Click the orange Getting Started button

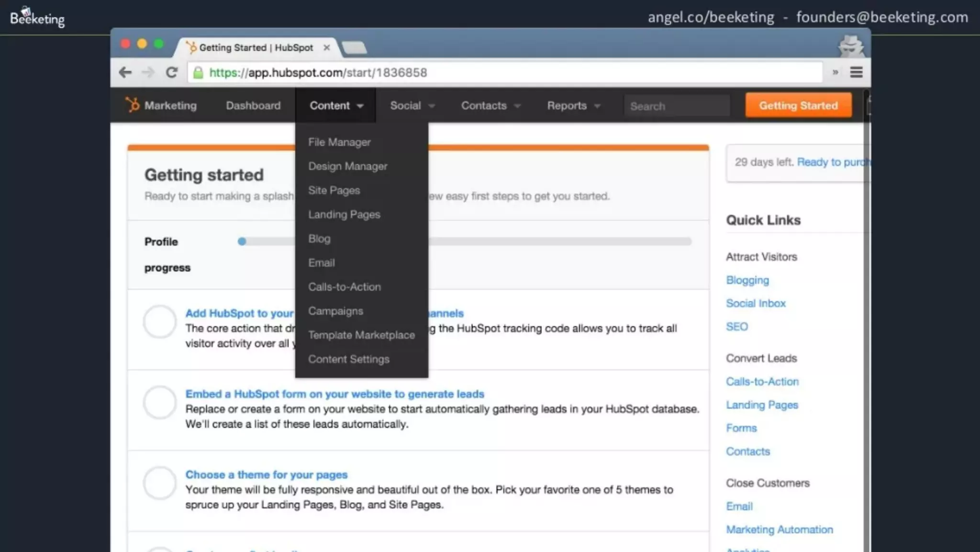798,105
